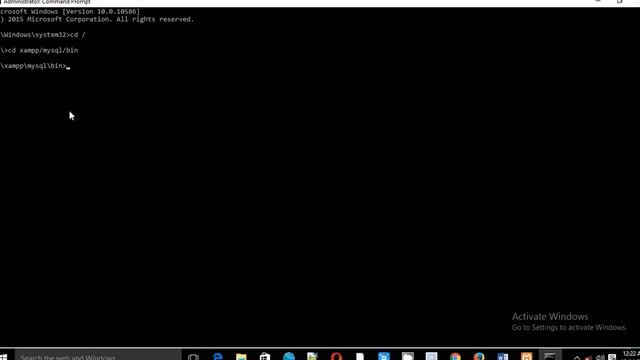Open the Opera browser taskbar icon

[336, 356]
